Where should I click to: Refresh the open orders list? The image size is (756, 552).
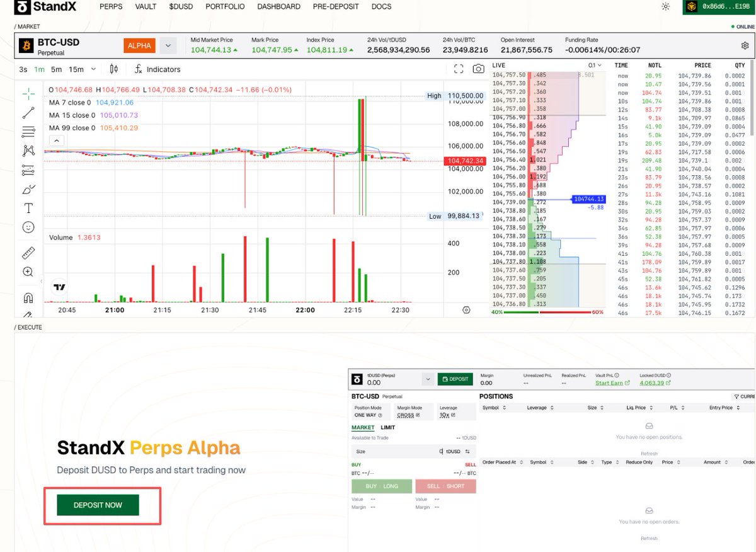click(x=649, y=538)
